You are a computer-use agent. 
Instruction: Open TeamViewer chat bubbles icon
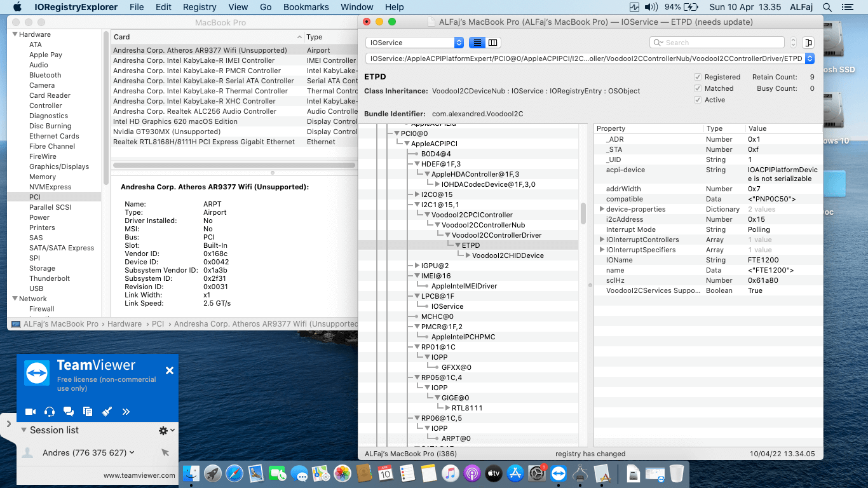69,412
